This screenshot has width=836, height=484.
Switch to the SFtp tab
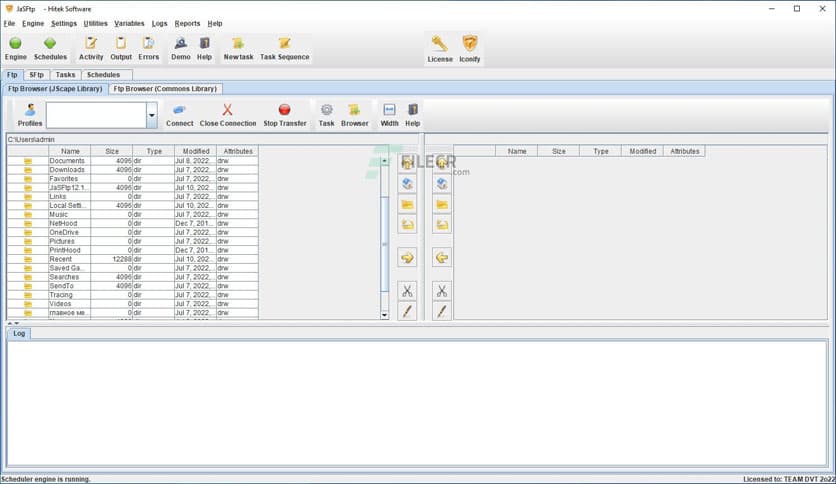[36, 75]
